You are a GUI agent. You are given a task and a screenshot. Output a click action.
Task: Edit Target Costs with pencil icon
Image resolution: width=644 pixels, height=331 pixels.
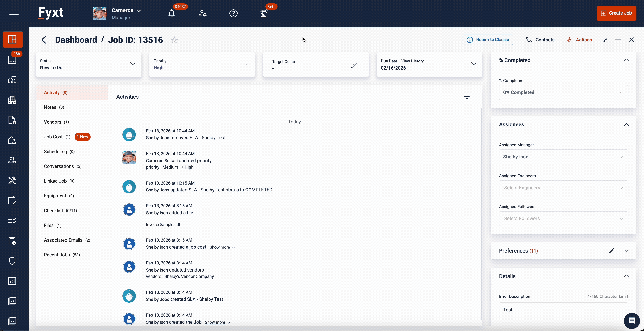(354, 65)
